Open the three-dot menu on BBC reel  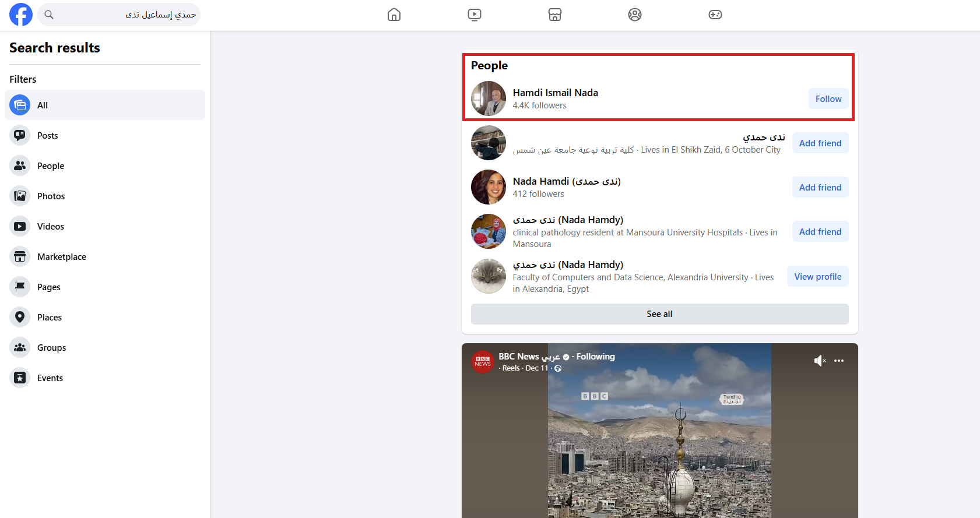839,361
